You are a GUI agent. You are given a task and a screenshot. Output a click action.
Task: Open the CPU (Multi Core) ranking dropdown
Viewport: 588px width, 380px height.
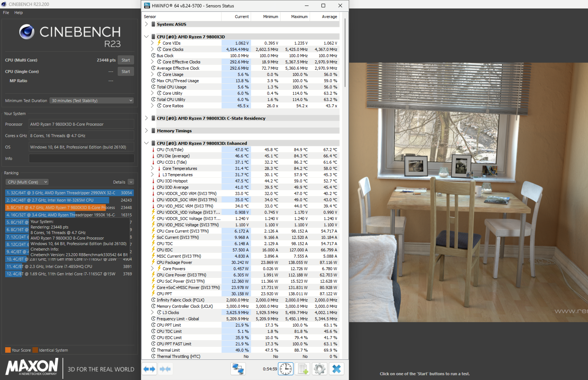point(27,182)
